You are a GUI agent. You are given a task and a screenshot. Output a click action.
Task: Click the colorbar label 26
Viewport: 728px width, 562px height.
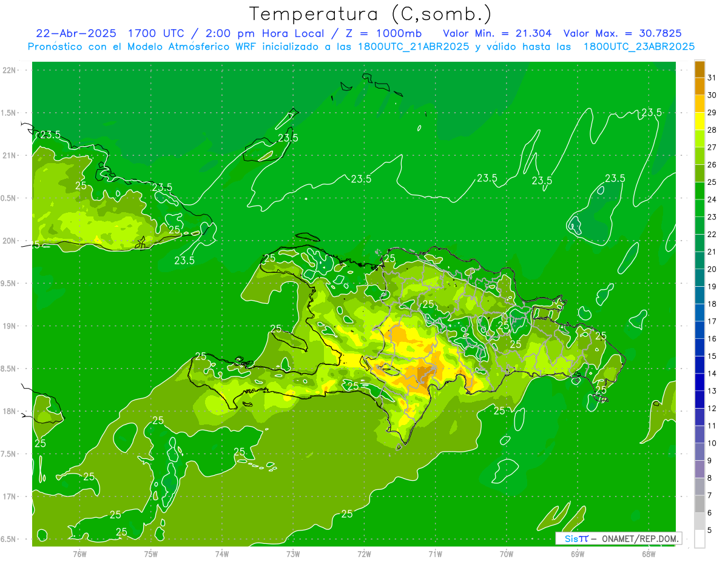(712, 165)
